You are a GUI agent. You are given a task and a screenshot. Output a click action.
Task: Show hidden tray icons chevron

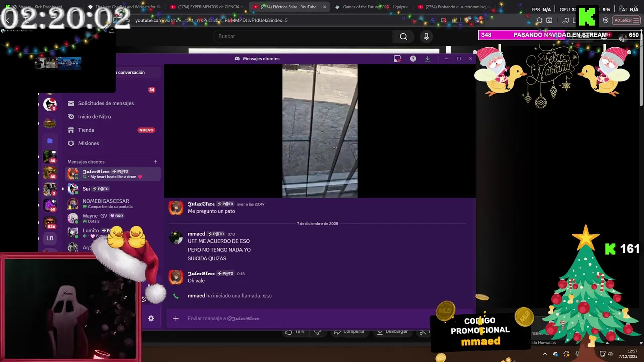pyautogui.click(x=545, y=354)
